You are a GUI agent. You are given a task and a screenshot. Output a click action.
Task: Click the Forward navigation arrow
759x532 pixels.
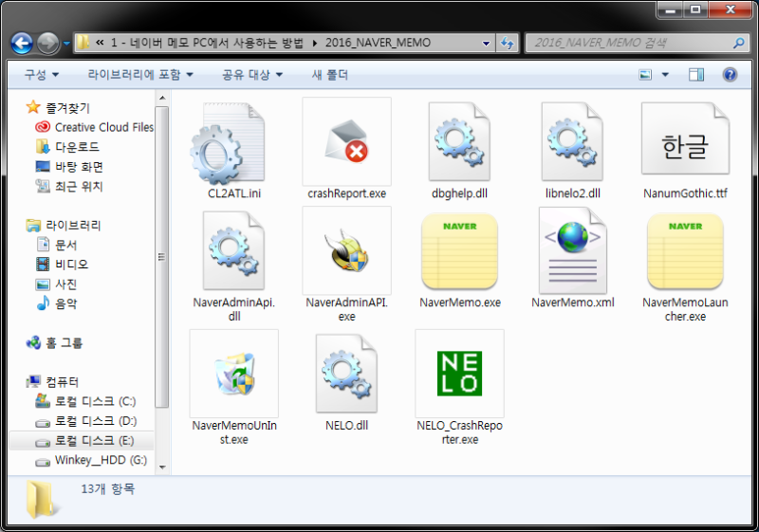click(48, 44)
